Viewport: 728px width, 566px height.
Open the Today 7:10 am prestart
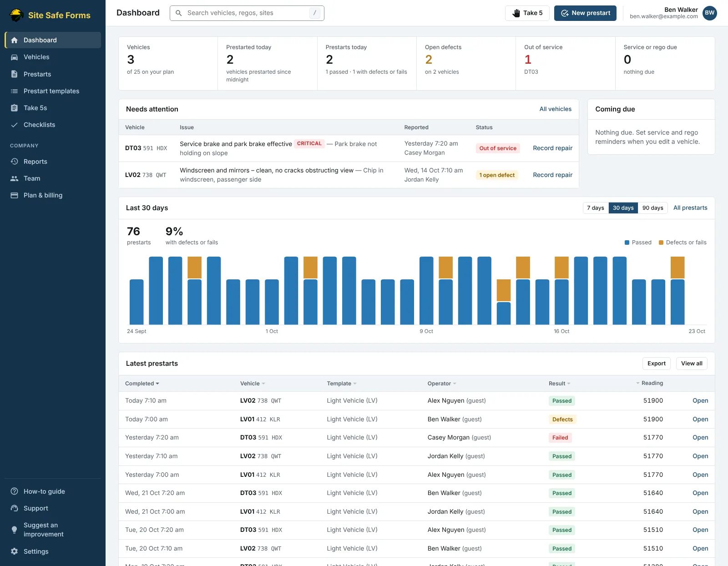[700, 401]
